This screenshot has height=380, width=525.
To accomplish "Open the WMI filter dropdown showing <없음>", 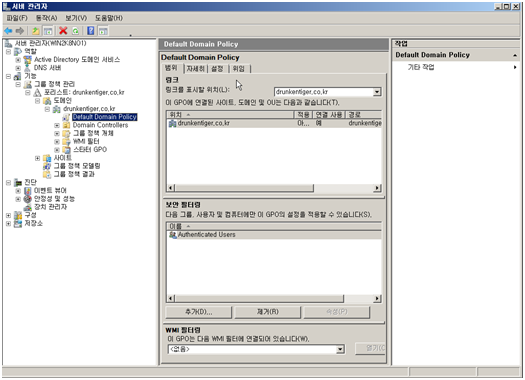I will pos(340,349).
